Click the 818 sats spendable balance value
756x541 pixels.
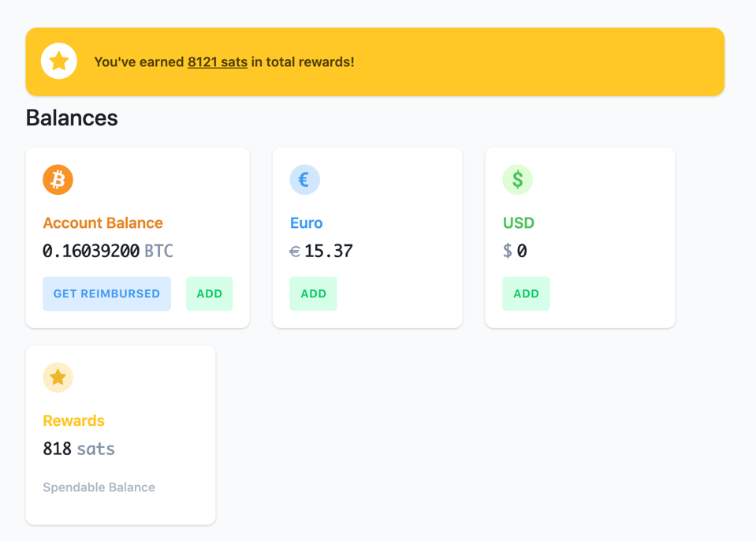pos(79,448)
